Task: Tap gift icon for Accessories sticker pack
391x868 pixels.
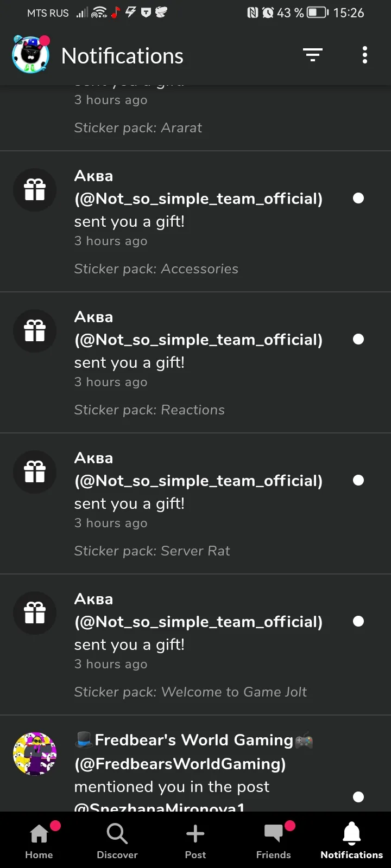Action: click(35, 190)
